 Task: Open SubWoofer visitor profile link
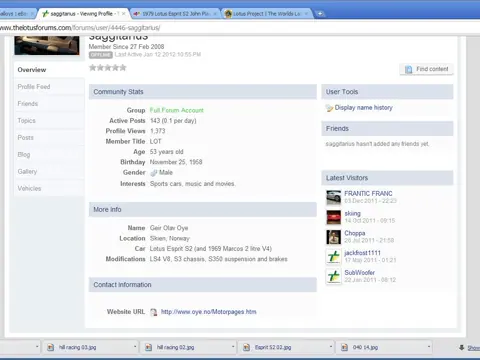click(360, 272)
